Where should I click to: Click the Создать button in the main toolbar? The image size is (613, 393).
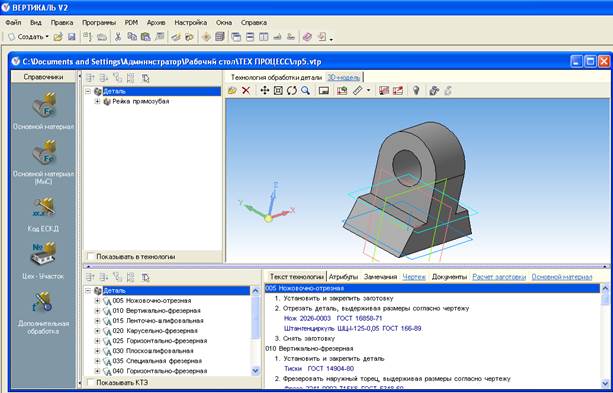tap(26, 37)
